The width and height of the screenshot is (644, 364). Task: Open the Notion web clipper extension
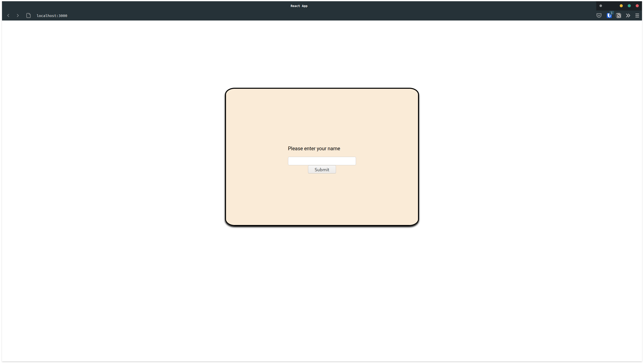(618, 15)
